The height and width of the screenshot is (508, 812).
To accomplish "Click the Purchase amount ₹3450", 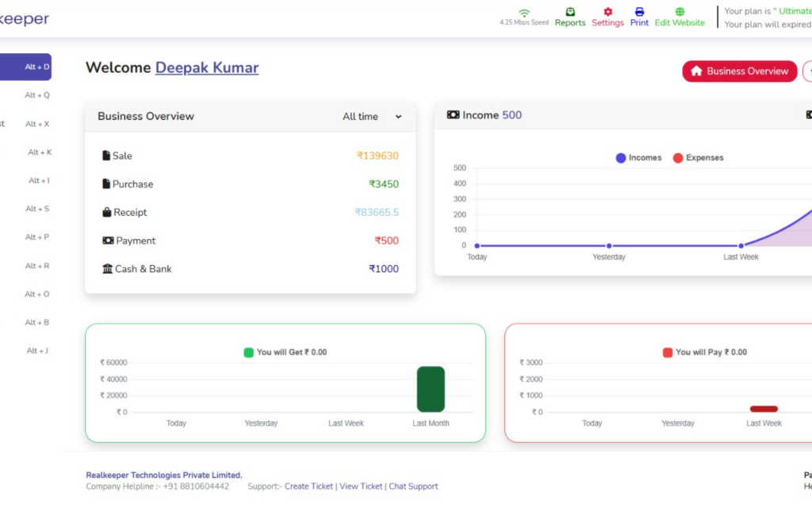I will (383, 183).
